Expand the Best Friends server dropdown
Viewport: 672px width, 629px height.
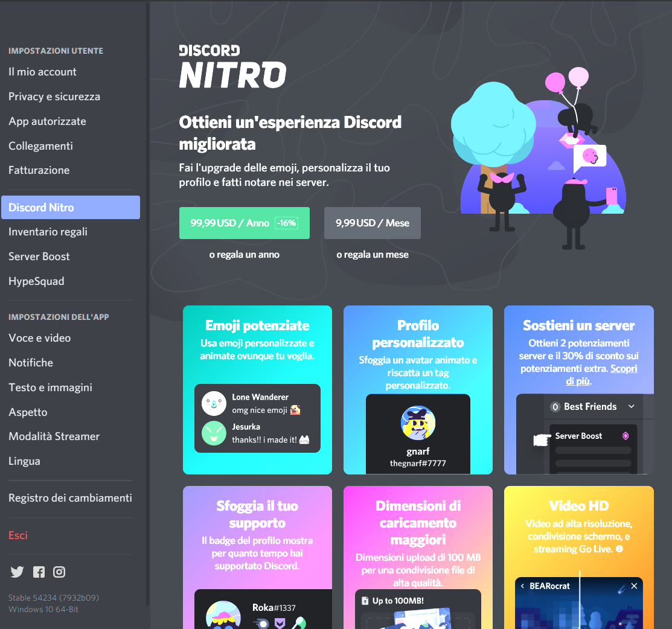point(632,407)
